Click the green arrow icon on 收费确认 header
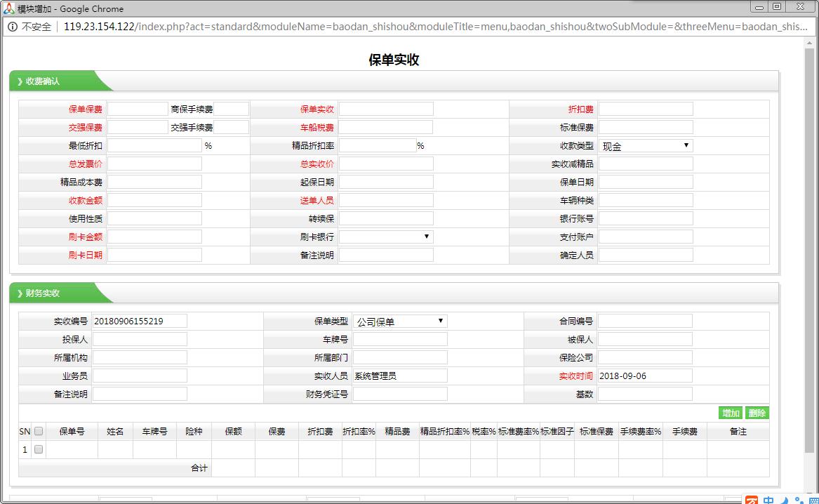This screenshot has height=504, width=819. [x=19, y=80]
